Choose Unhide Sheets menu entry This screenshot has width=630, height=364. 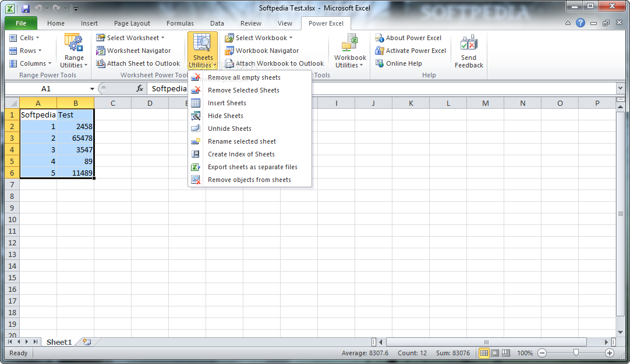(x=250, y=129)
